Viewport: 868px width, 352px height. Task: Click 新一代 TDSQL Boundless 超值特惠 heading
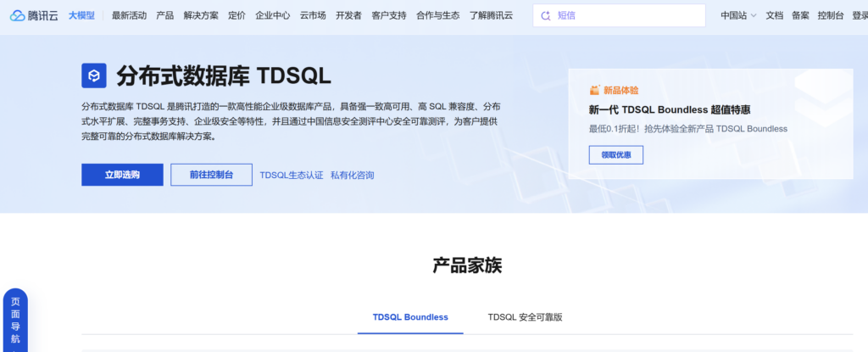(x=670, y=109)
